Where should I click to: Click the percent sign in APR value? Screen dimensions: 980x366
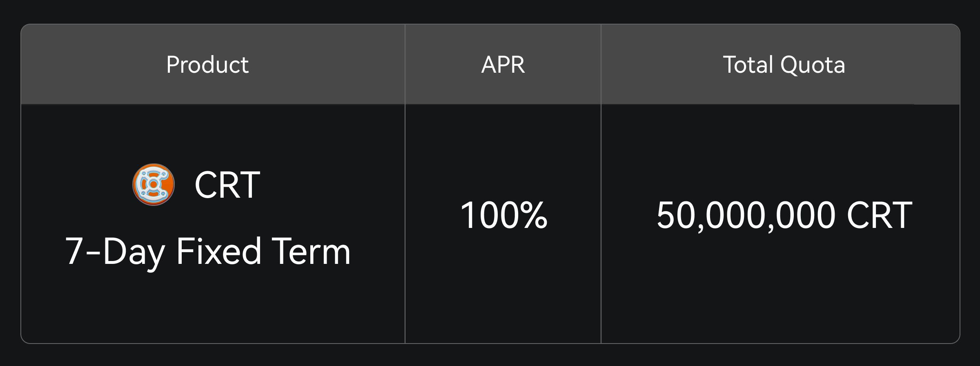(534, 215)
